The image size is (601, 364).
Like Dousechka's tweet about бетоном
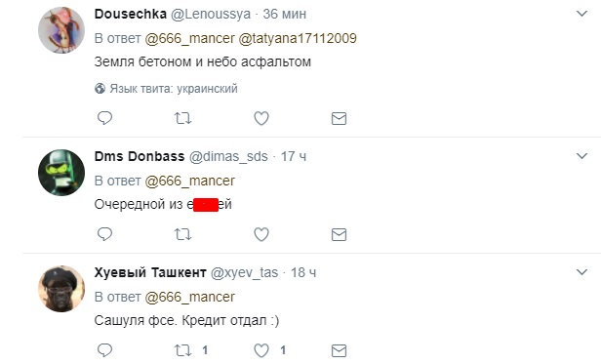point(261,118)
